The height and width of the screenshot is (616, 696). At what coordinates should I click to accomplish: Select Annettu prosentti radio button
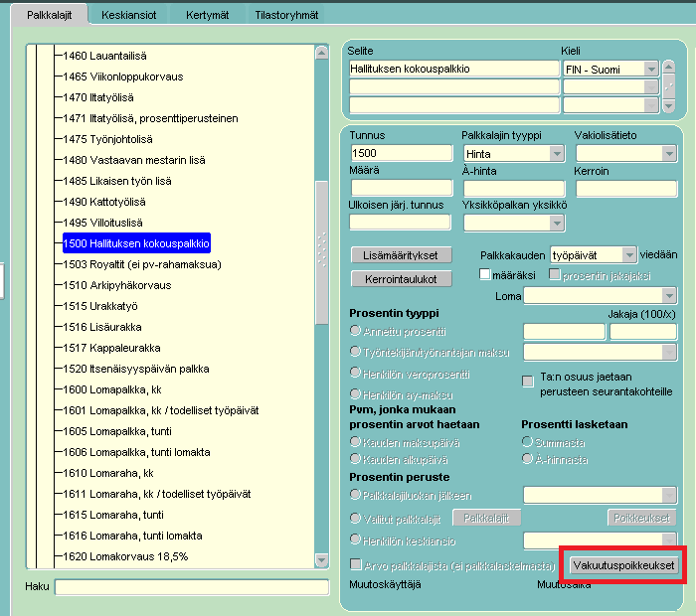355,331
